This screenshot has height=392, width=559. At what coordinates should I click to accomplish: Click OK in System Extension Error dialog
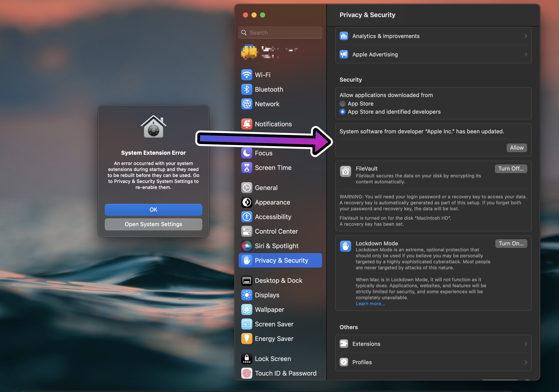[x=153, y=209]
